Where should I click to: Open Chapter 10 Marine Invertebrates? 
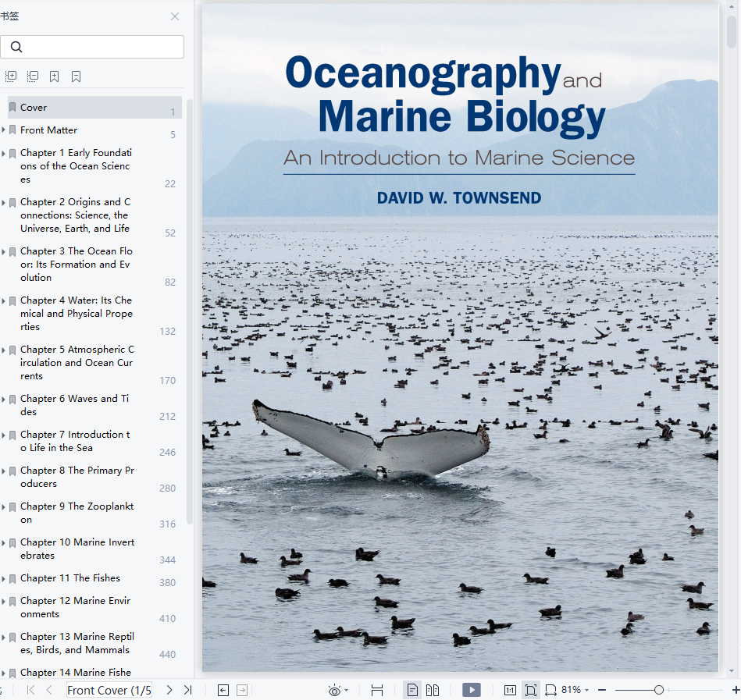pyautogui.click(x=77, y=549)
